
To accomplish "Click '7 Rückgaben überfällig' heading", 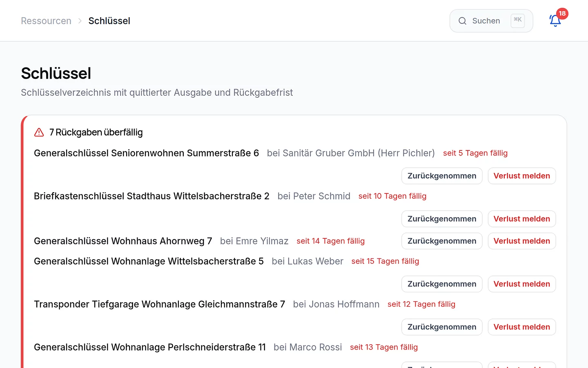I will click(x=96, y=132).
